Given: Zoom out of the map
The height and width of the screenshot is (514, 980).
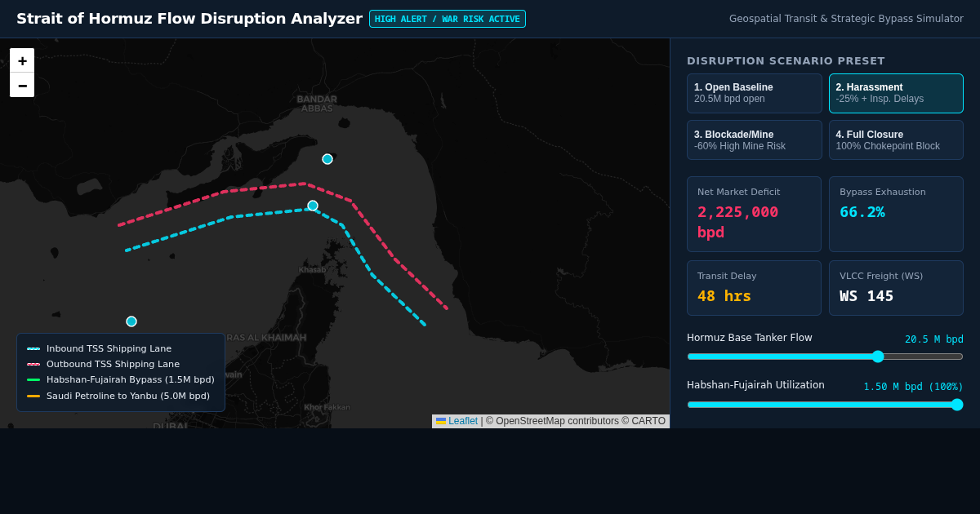Looking at the screenshot, I should point(22,85).
